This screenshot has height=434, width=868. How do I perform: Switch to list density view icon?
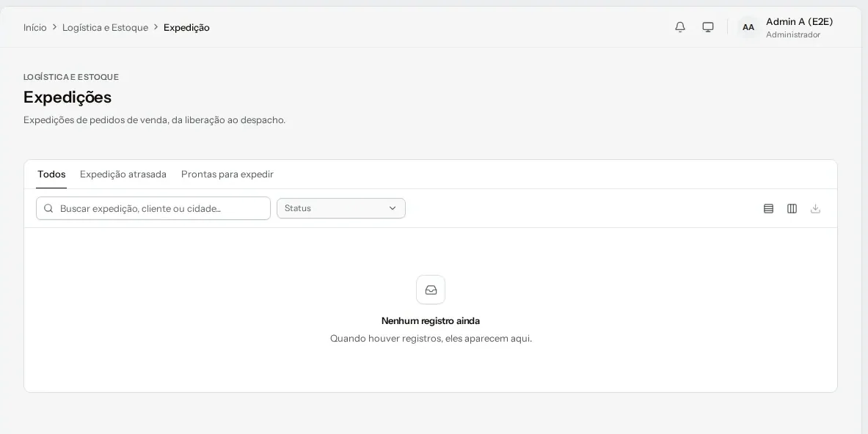768,208
